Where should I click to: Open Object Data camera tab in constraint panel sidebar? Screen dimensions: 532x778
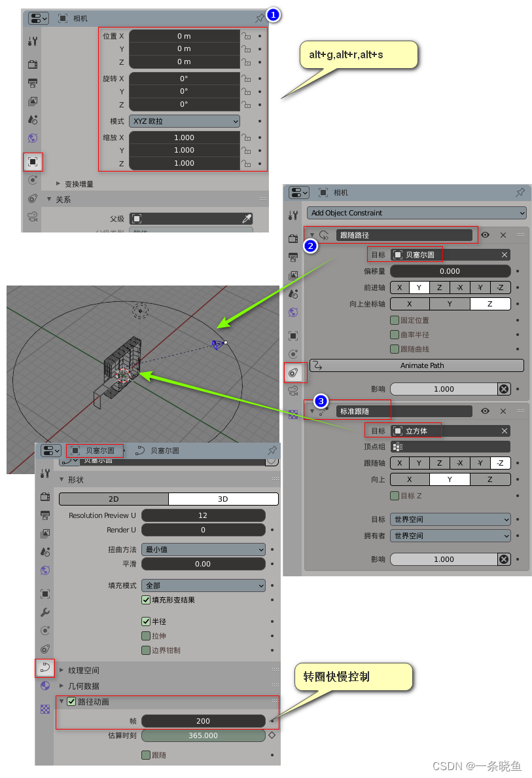click(294, 390)
